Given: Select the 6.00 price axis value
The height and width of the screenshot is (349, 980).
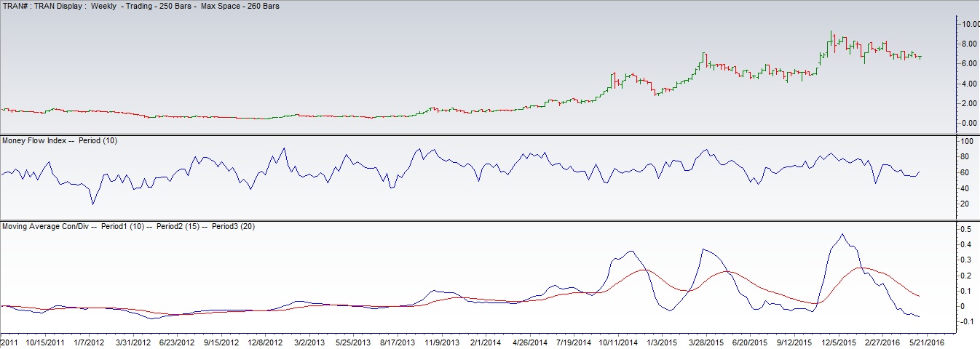Looking at the screenshot, I should pyautogui.click(x=970, y=63).
